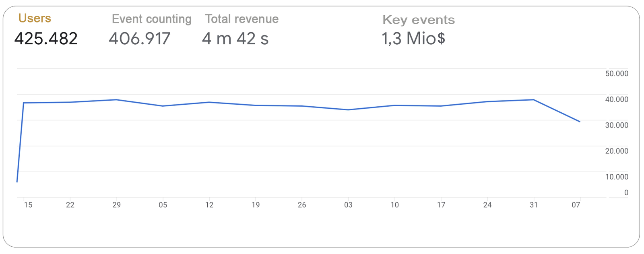The height and width of the screenshot is (254, 644).
Task: Select the 31 date label on x-axis
Action: [534, 205]
